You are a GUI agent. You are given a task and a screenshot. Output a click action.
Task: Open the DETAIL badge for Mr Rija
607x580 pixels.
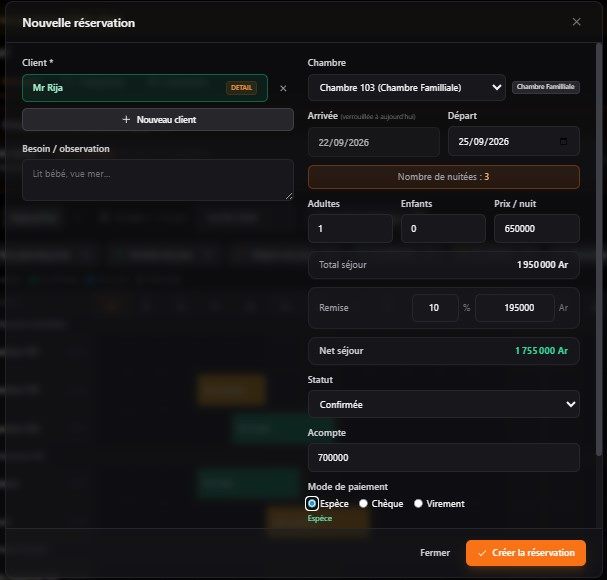(241, 88)
